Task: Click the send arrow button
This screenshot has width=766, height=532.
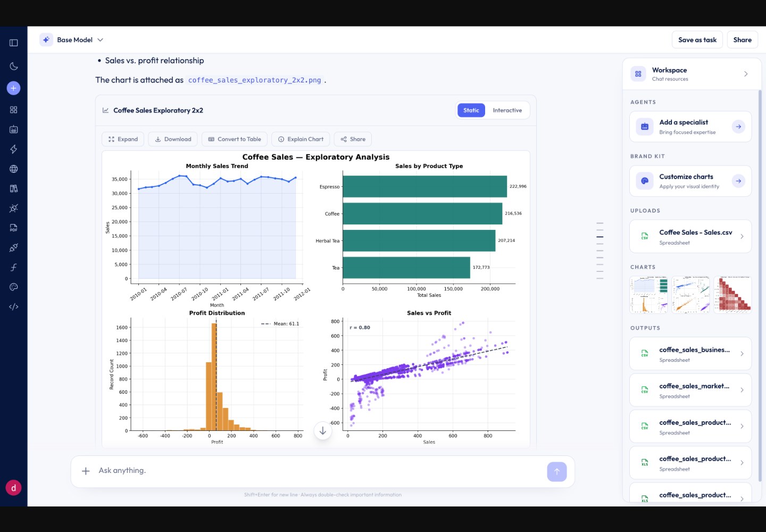Action: coord(556,471)
